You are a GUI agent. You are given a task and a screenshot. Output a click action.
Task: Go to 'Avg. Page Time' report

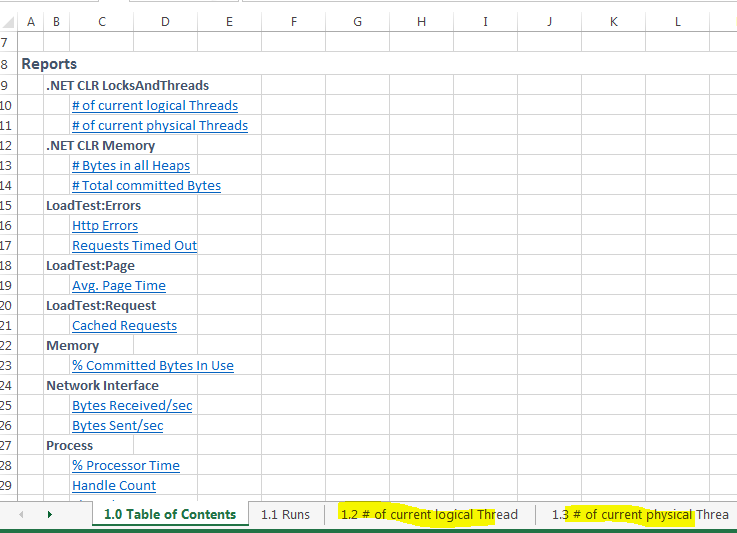click(118, 285)
